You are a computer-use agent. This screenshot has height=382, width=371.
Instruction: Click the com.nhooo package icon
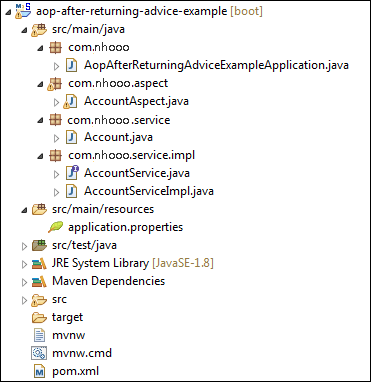pos(55,47)
